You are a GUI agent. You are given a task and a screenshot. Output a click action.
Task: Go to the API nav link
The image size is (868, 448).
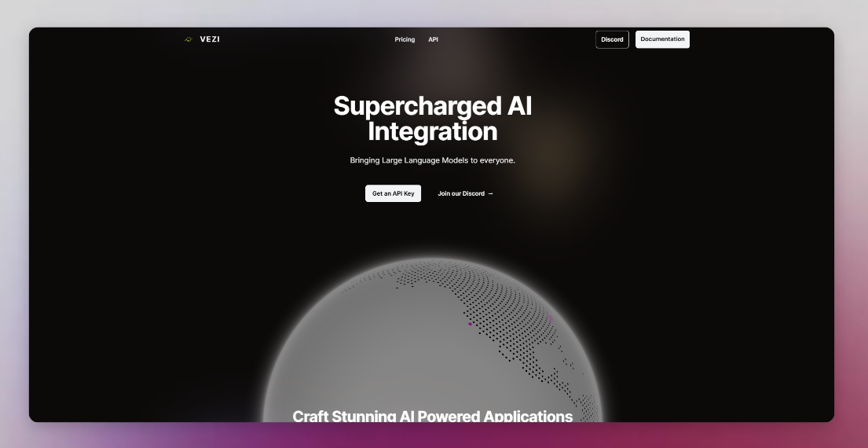click(433, 39)
